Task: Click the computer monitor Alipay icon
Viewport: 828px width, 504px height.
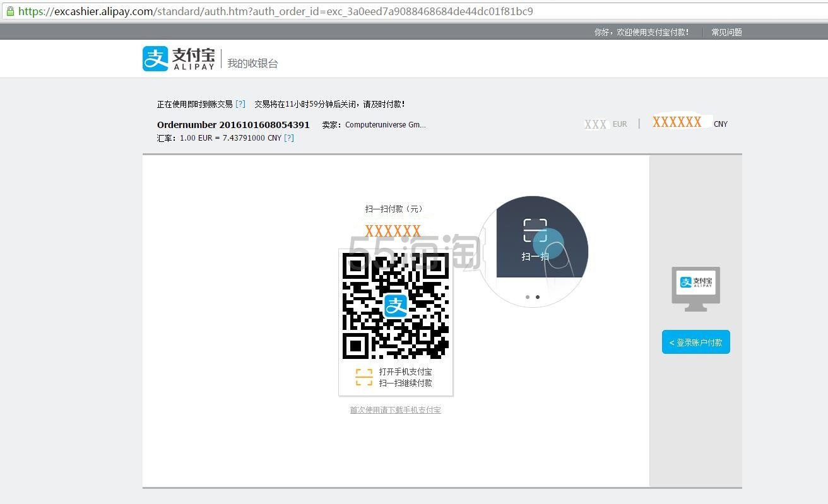Action: point(695,289)
